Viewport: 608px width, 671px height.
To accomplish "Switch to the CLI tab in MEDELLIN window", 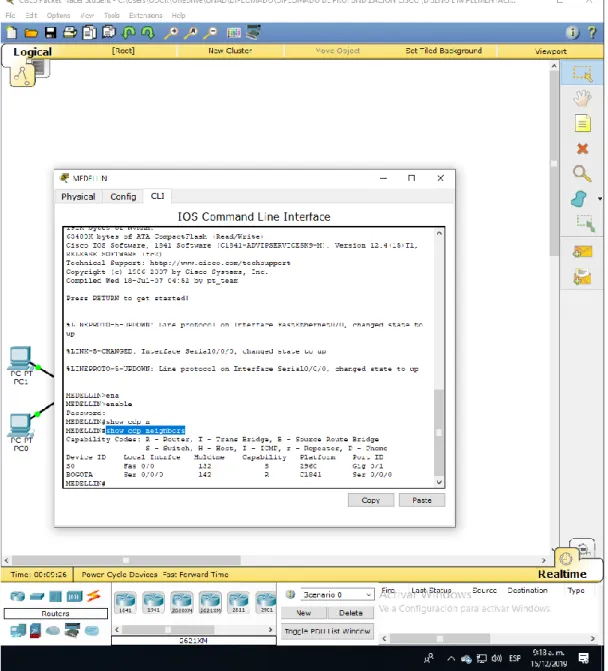I will [x=157, y=196].
